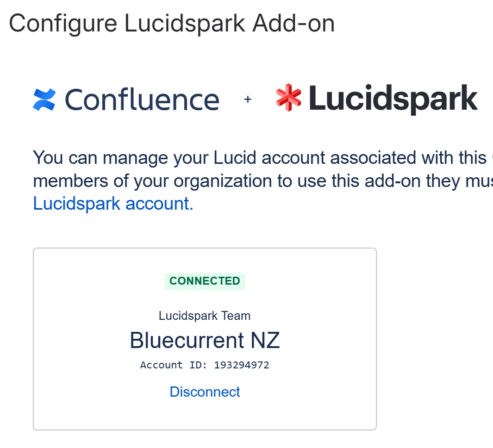Click the word "Configure" in the page title
This screenshot has height=448, width=493.
(63, 25)
